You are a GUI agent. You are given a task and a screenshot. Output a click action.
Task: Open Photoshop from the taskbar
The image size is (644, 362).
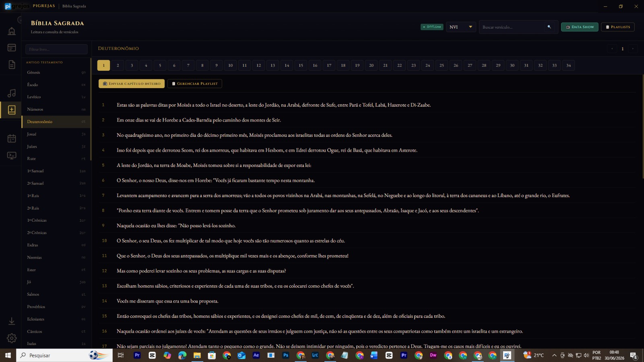click(286, 355)
